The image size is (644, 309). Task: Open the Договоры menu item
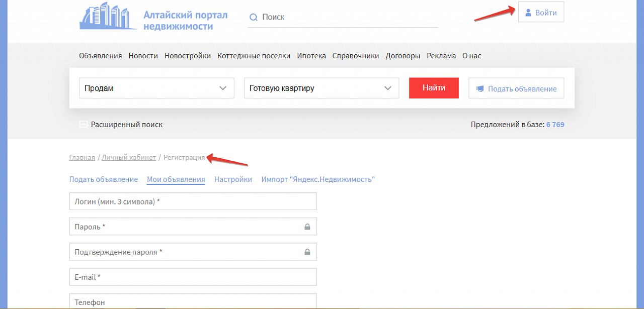click(403, 56)
